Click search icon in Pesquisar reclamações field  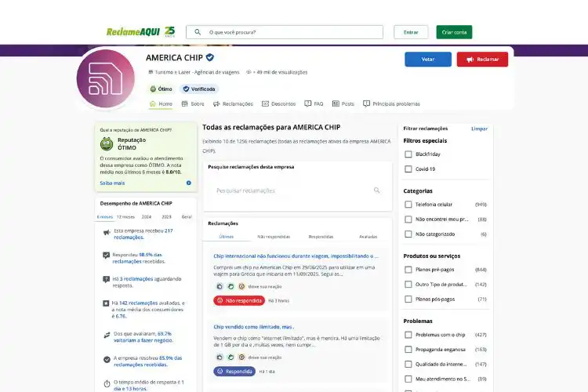coord(377,191)
